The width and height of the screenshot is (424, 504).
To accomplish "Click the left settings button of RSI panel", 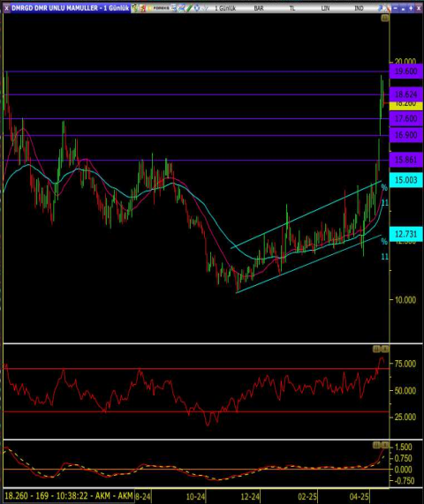I will click(376, 349).
